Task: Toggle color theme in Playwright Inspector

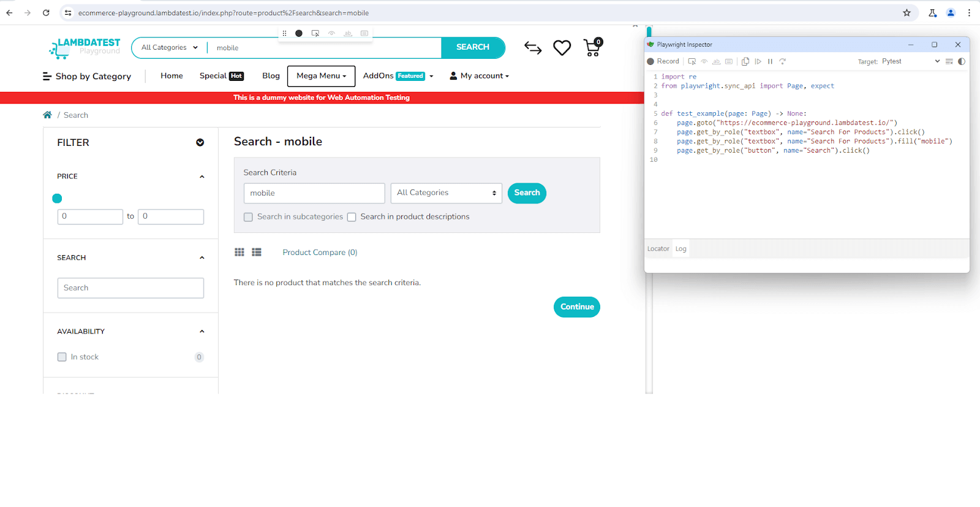Action: click(x=962, y=61)
